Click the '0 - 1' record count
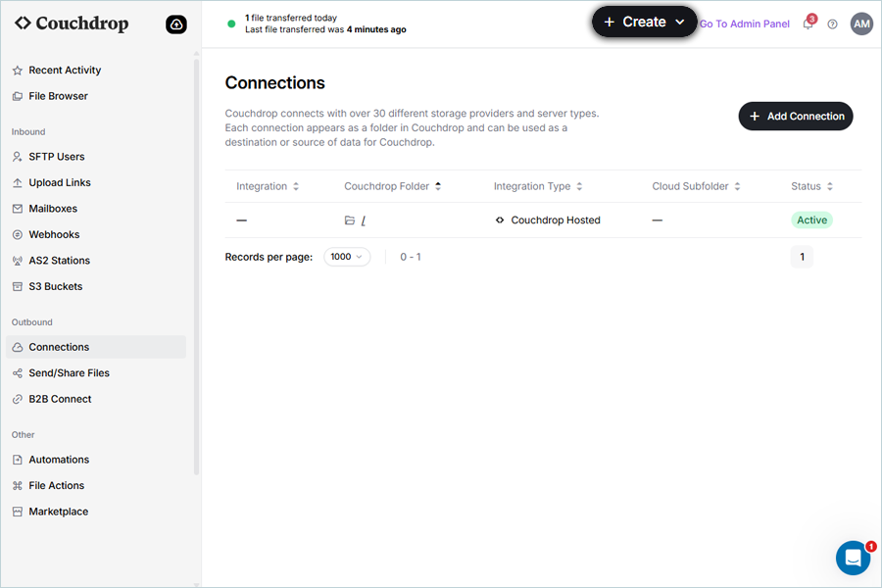 coord(411,257)
